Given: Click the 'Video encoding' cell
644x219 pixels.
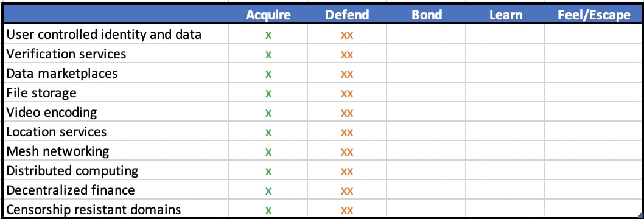Looking at the screenshot, I should (116, 112).
